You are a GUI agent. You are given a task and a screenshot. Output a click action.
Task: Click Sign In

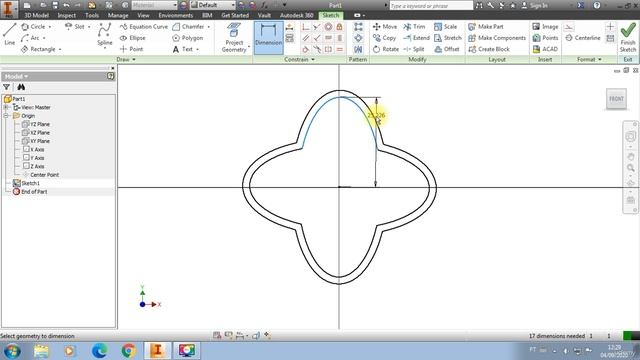(x=535, y=6)
